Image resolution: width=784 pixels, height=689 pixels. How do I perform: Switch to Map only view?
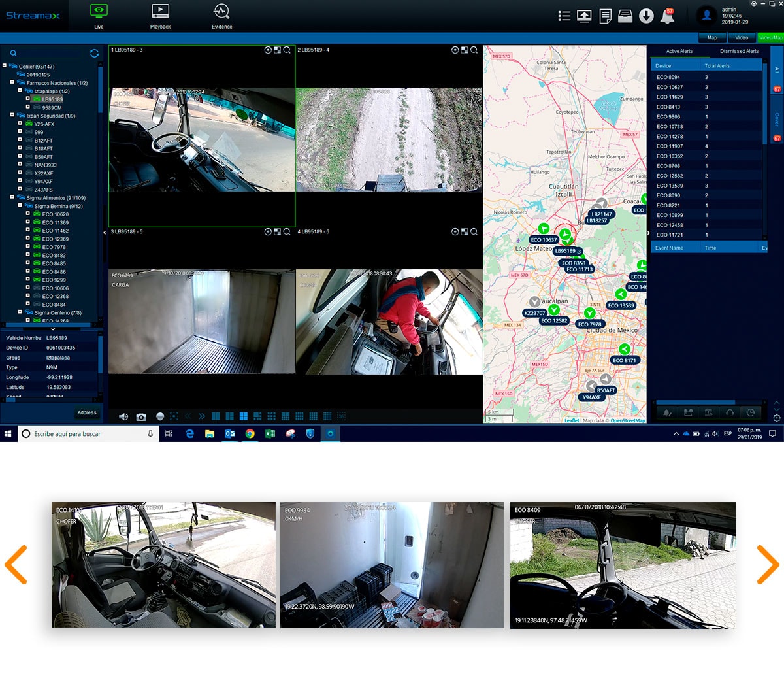tap(711, 38)
